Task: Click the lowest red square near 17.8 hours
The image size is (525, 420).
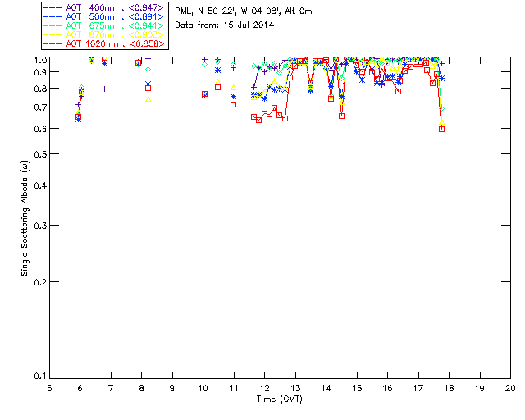Action: click(441, 129)
